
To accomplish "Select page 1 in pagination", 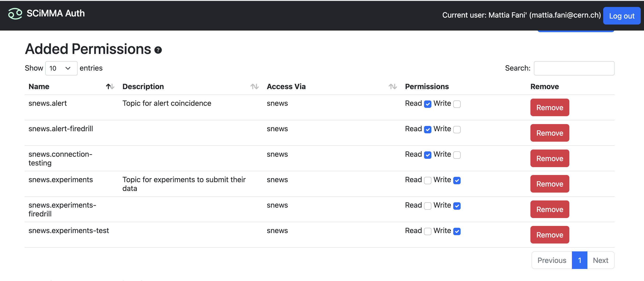I will (580, 260).
